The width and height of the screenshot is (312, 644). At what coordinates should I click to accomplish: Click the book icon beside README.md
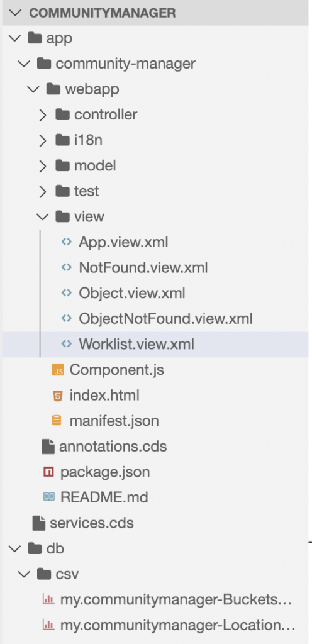click(48, 497)
